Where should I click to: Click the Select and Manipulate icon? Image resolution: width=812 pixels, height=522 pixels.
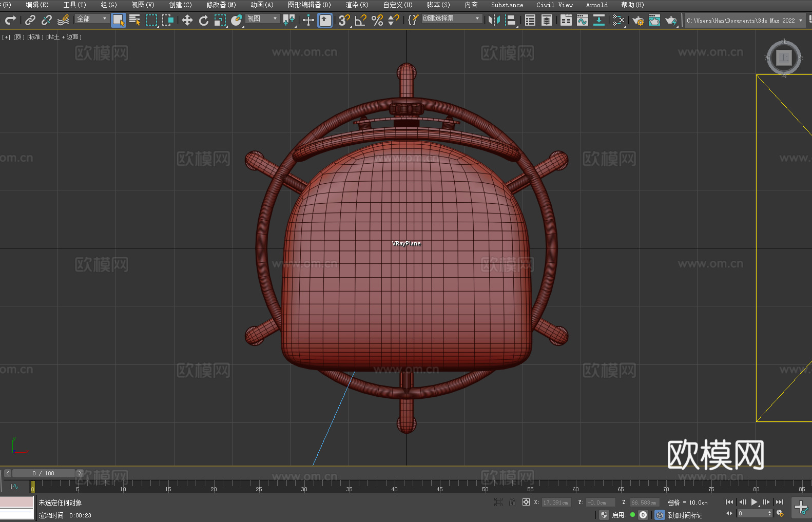(x=308, y=20)
